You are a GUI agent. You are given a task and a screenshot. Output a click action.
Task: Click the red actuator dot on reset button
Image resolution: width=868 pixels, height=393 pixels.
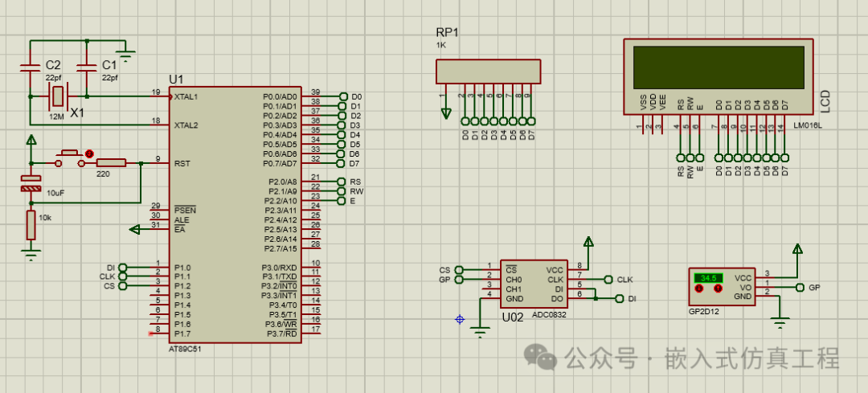click(89, 153)
